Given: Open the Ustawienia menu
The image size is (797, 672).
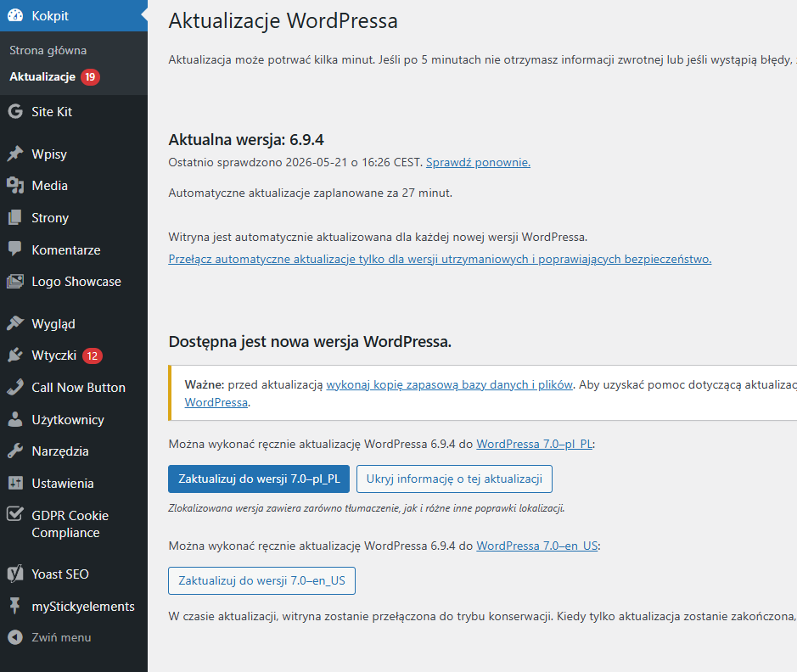Looking at the screenshot, I should 74,484.
